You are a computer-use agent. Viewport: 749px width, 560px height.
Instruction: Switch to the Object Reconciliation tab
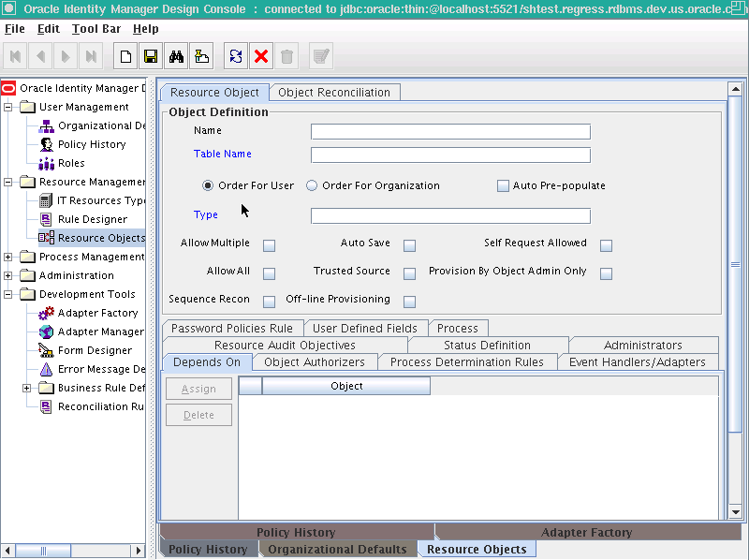point(334,92)
